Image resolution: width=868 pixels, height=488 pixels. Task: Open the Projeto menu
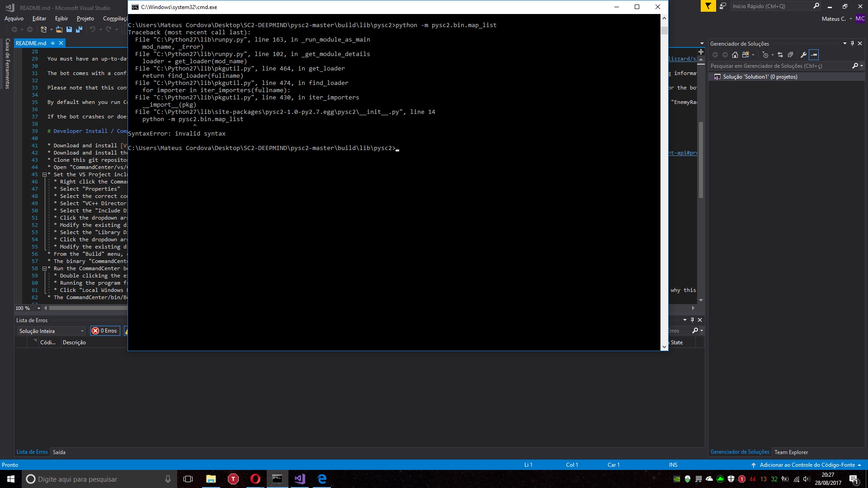[x=85, y=19]
